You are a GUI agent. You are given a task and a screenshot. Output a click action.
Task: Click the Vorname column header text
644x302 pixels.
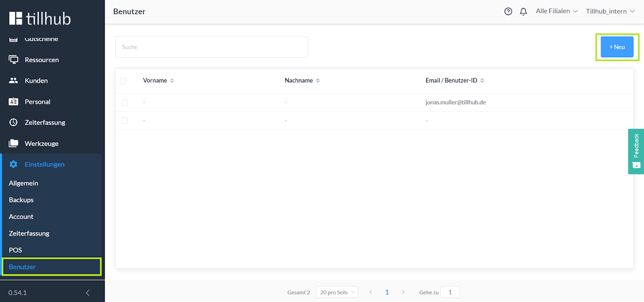click(155, 80)
